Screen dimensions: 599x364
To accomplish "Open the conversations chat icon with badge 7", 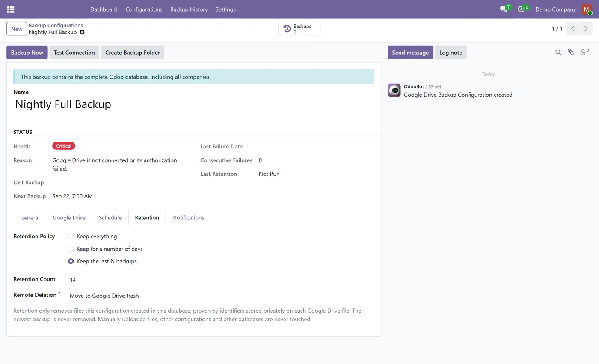I will pos(504,9).
